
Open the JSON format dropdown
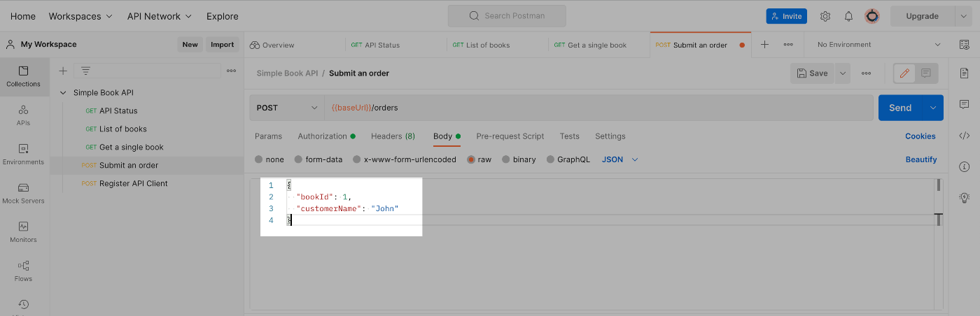[x=620, y=159]
